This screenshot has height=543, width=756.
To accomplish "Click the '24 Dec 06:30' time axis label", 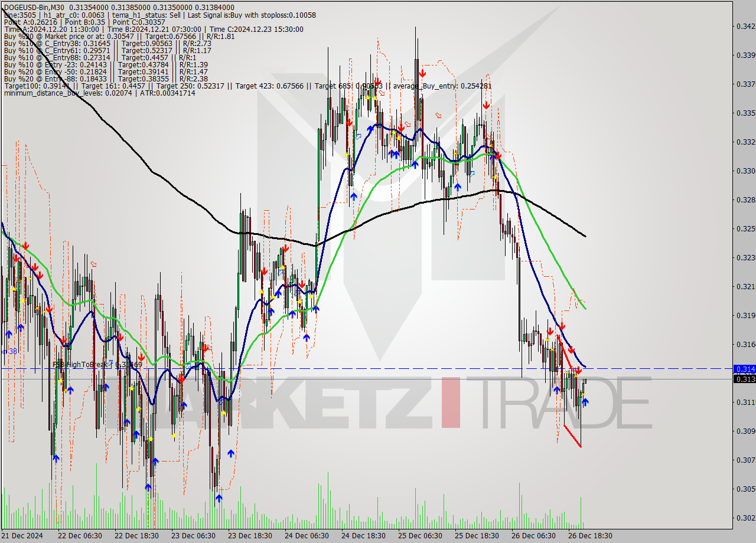I will point(307,536).
